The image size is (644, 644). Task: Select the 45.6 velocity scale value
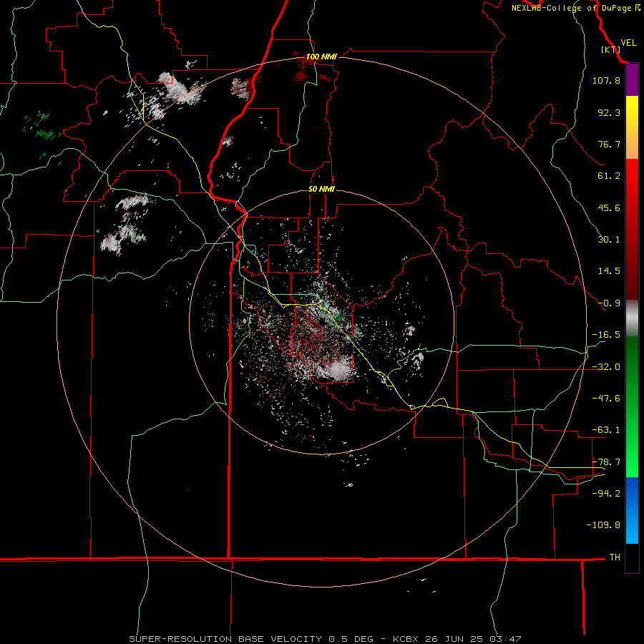(609, 208)
